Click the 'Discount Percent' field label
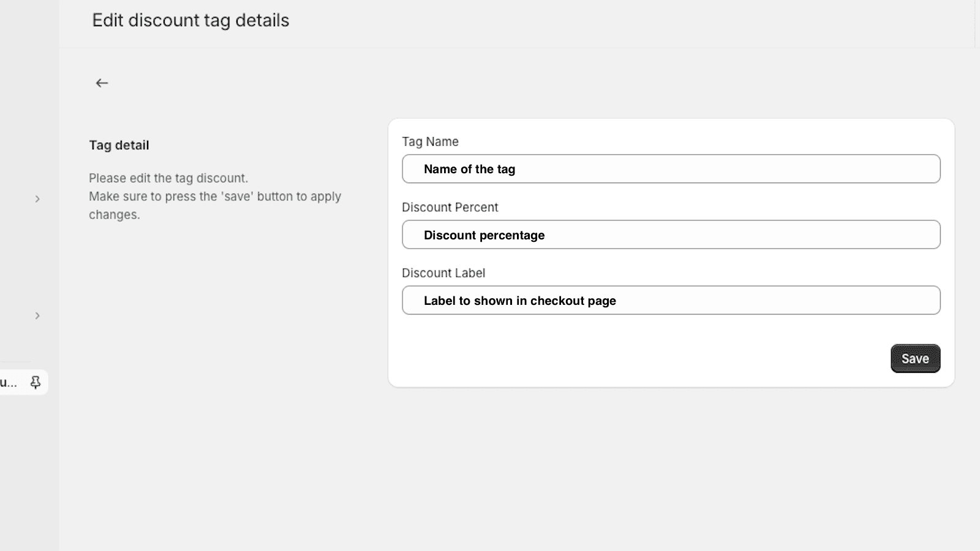Viewport: 980px width, 551px height. click(x=450, y=208)
